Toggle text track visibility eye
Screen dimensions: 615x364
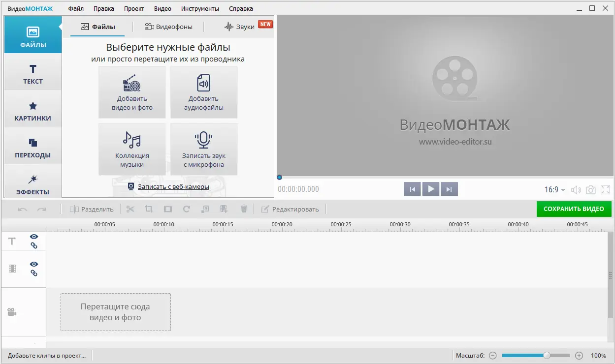pyautogui.click(x=34, y=237)
